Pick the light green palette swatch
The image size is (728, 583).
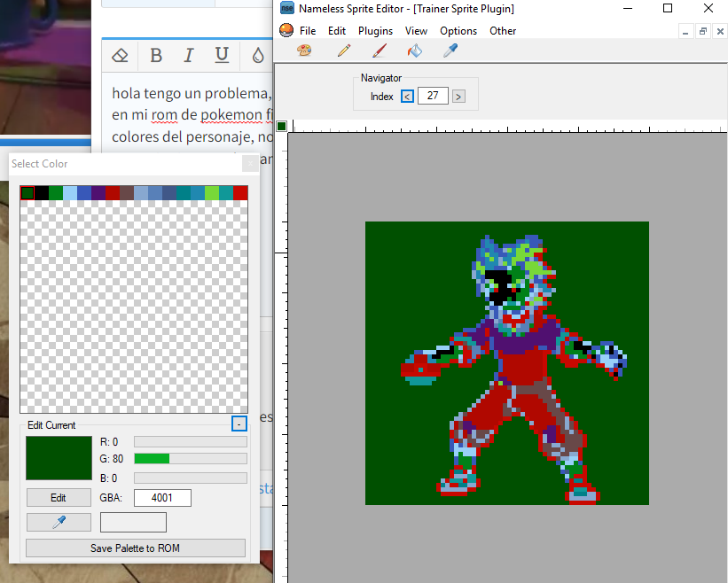pos(212,192)
